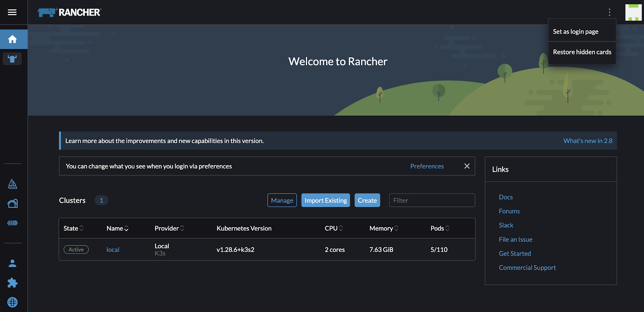This screenshot has height=312, width=644.
Task: Click the Kubernetes Version column header
Action: coord(244,228)
